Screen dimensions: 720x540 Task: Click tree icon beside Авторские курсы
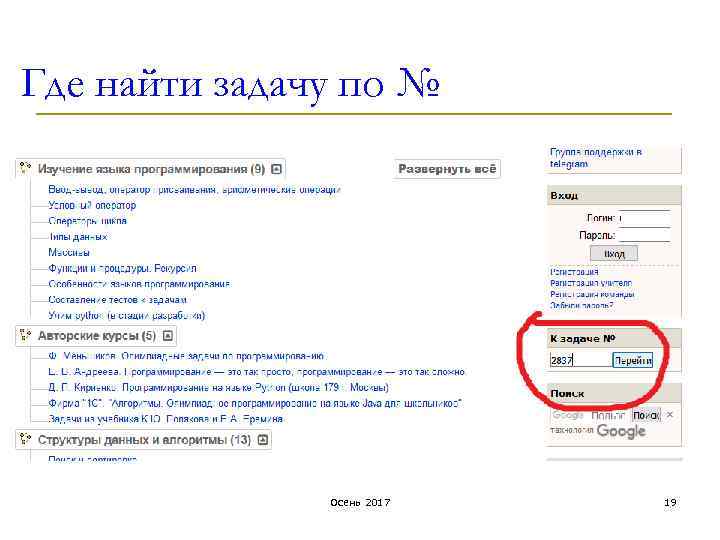[x=25, y=336]
